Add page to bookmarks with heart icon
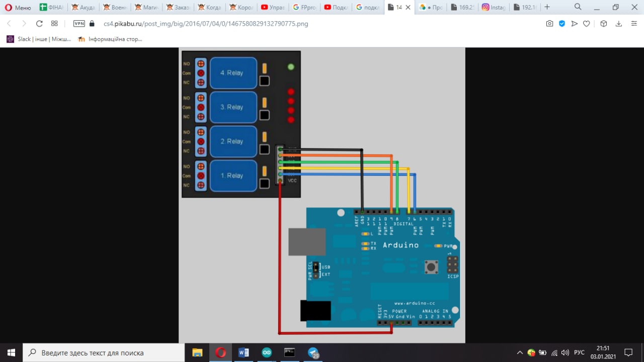 click(x=587, y=24)
